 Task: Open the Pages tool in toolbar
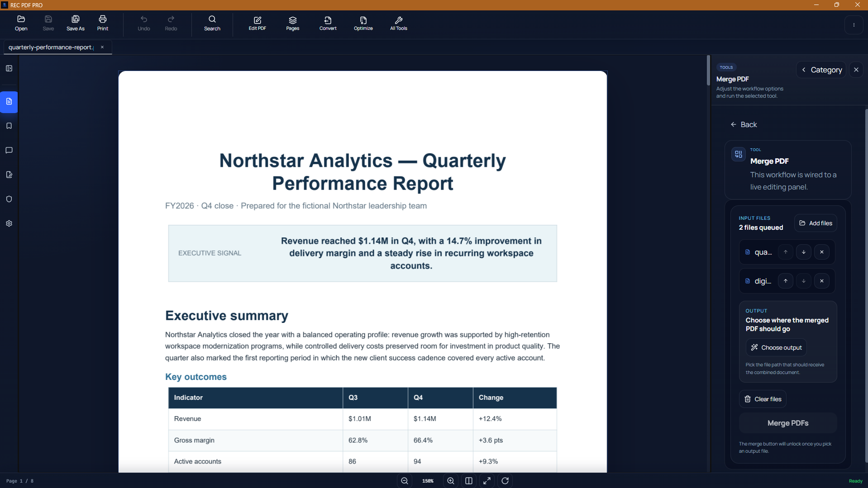(292, 24)
